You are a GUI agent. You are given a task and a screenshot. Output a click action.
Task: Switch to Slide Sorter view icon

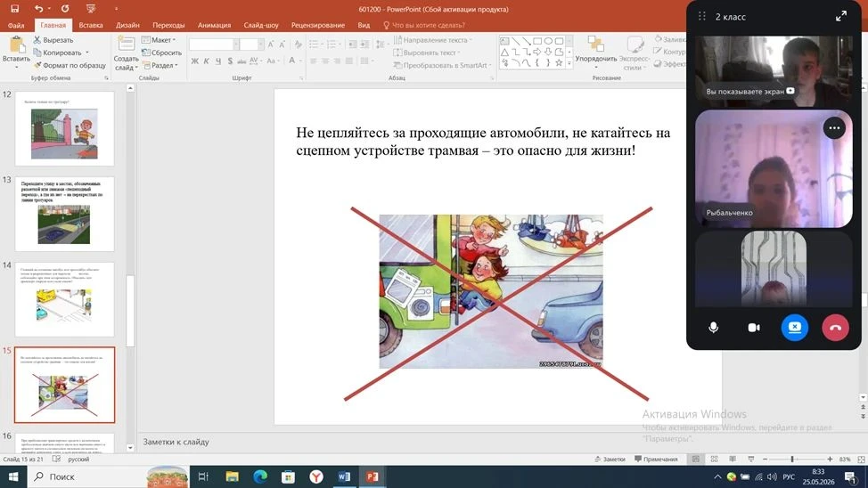(714, 460)
